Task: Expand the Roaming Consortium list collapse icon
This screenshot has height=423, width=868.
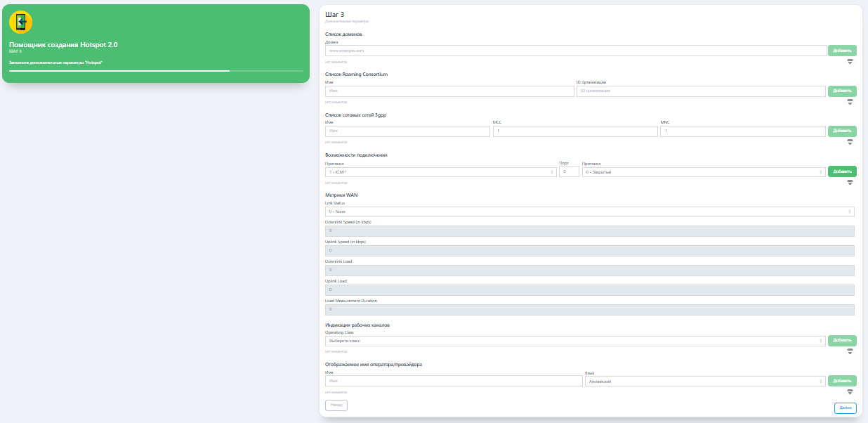Action: coord(850,102)
